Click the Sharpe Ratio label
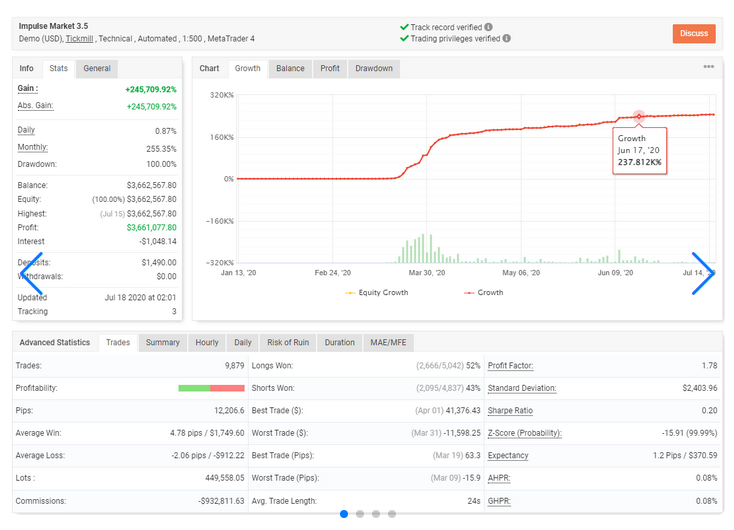The width and height of the screenshot is (734, 530). (x=510, y=411)
